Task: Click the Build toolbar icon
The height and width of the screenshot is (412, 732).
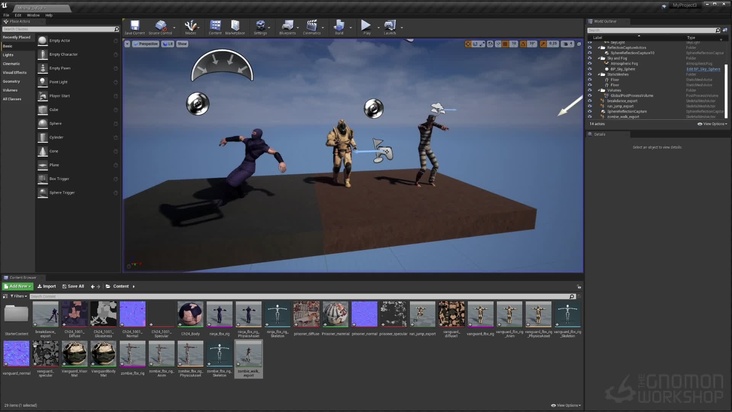Action: pyautogui.click(x=340, y=26)
